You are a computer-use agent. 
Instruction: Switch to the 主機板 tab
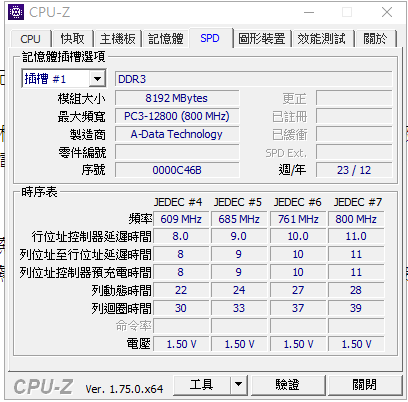[118, 39]
